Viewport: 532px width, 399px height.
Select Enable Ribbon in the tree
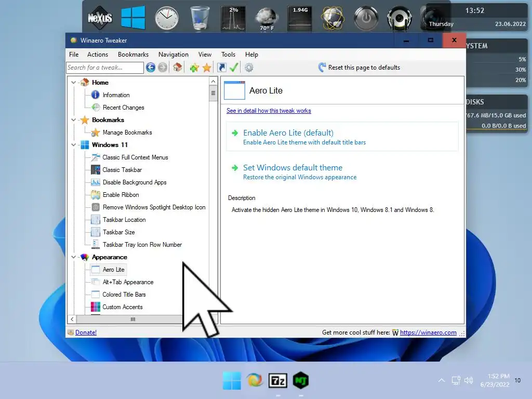pyautogui.click(x=121, y=195)
